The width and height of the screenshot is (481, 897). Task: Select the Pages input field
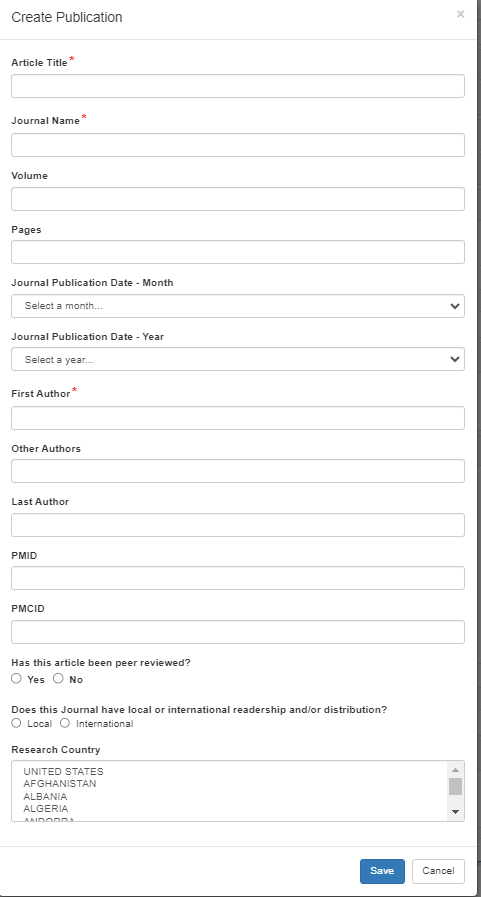tap(238, 252)
